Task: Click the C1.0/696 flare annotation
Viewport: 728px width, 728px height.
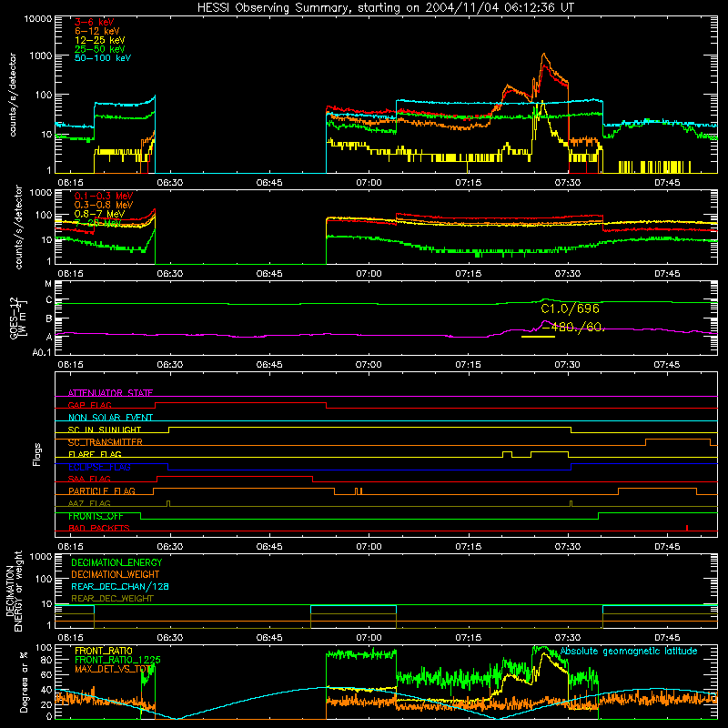Action: pos(571,308)
